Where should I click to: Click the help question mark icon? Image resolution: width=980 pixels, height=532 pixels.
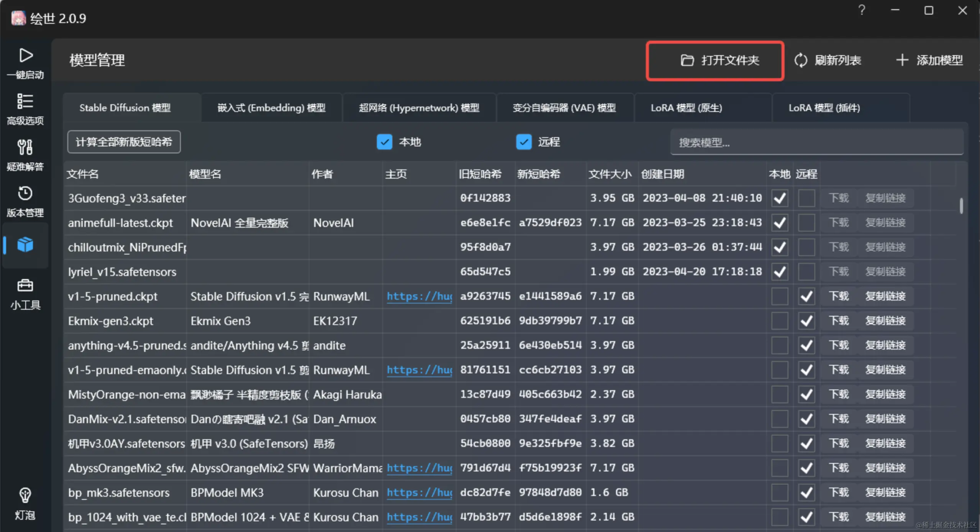(x=862, y=10)
